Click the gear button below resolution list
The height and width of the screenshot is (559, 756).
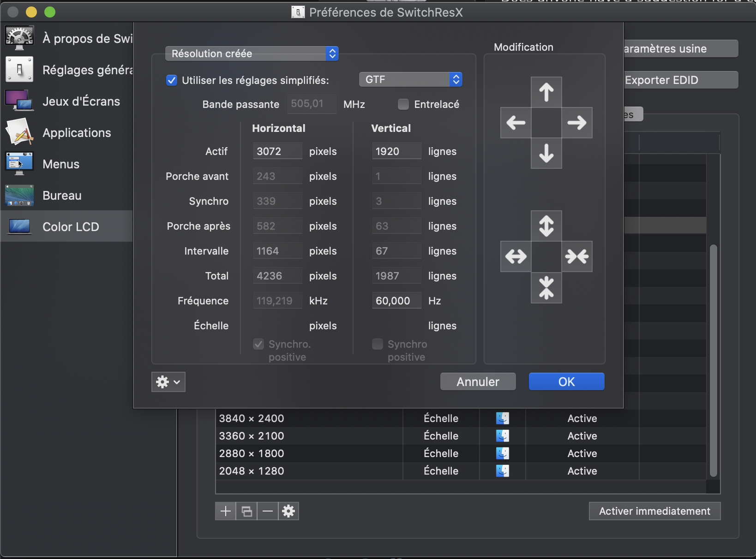coord(288,511)
